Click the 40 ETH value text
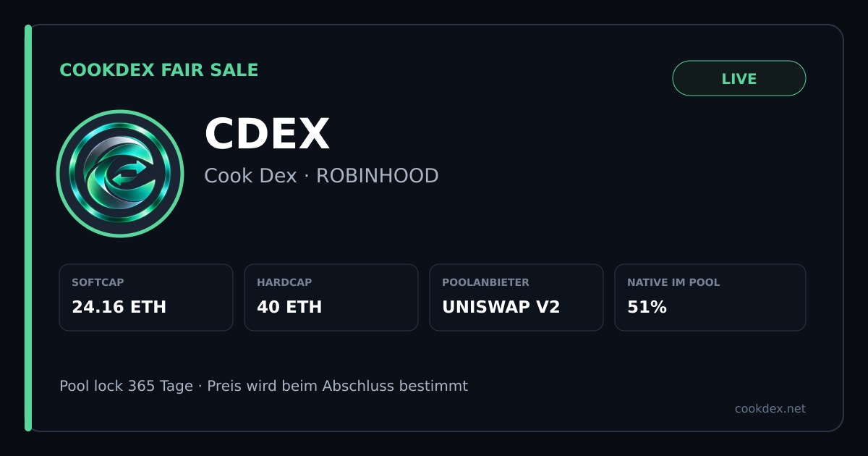Image resolution: width=868 pixels, height=456 pixels. tap(289, 307)
